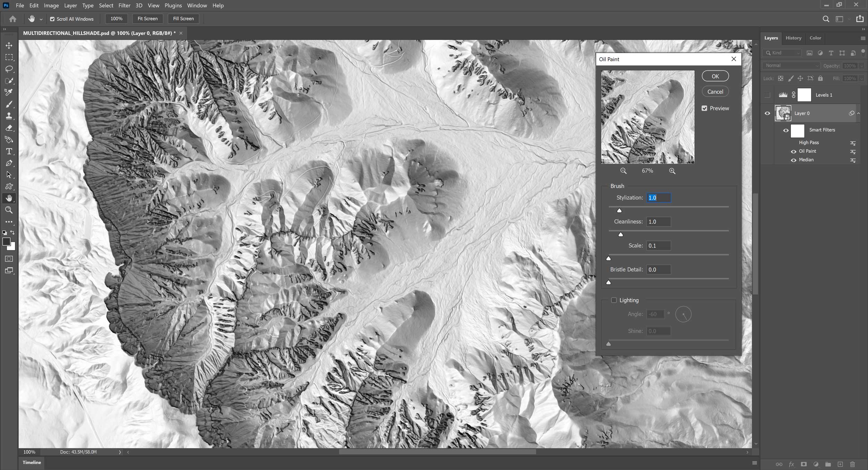This screenshot has height=470, width=868.
Task: Open the Filter menu
Action: point(124,6)
